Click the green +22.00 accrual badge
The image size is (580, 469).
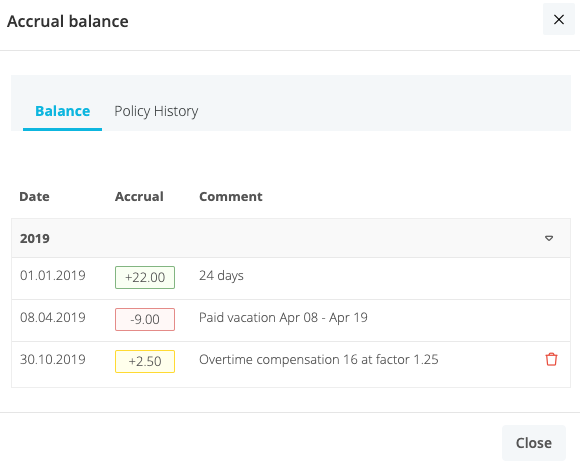point(145,277)
